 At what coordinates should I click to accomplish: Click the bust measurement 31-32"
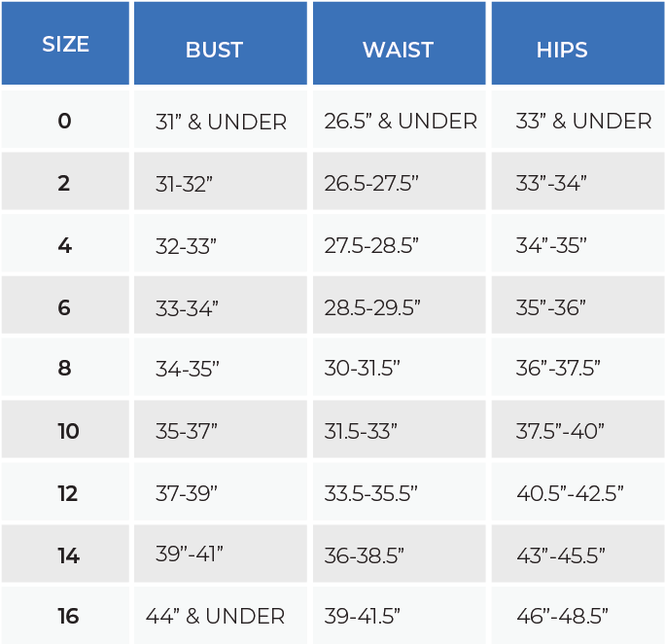click(x=184, y=184)
